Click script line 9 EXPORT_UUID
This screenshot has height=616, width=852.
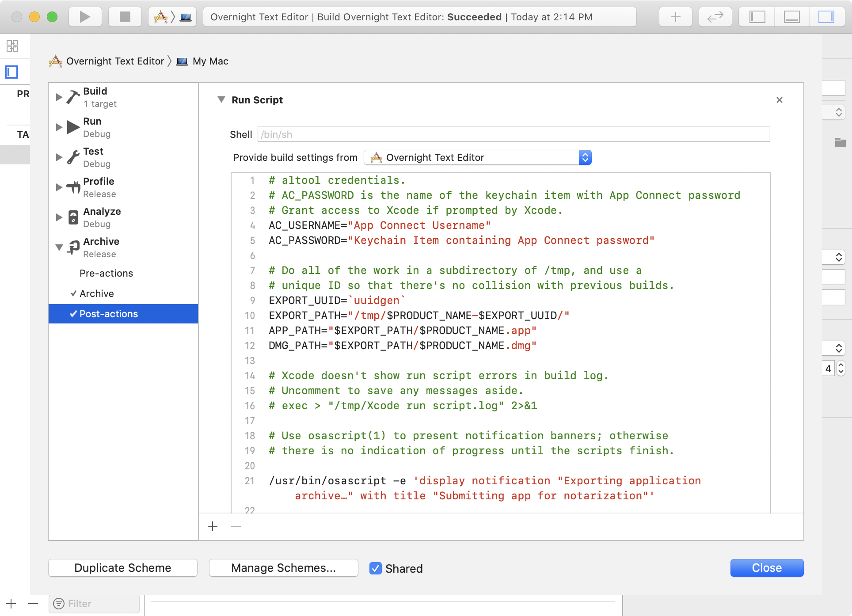pyautogui.click(x=337, y=300)
